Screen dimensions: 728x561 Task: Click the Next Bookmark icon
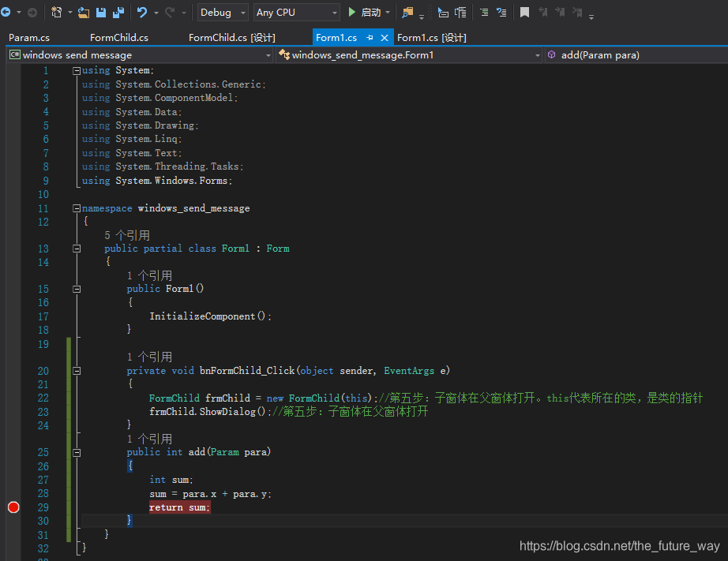point(560,13)
